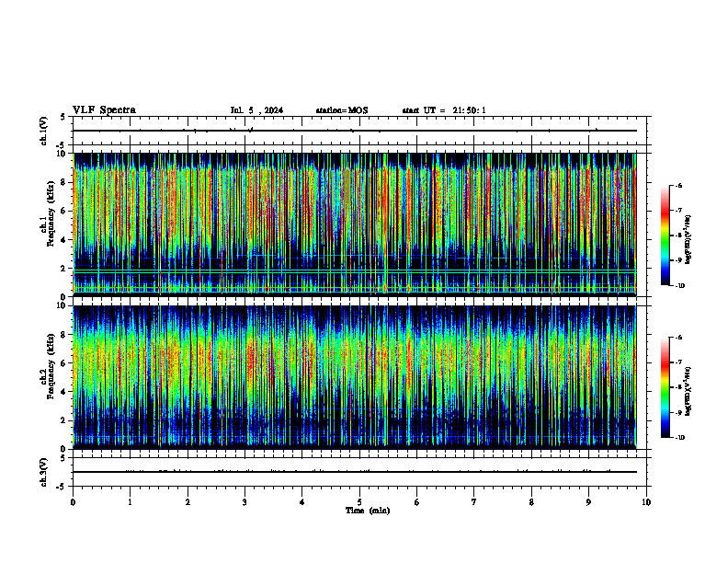Click time-axis tick label "5"
The image size is (728, 563).
coord(359,502)
